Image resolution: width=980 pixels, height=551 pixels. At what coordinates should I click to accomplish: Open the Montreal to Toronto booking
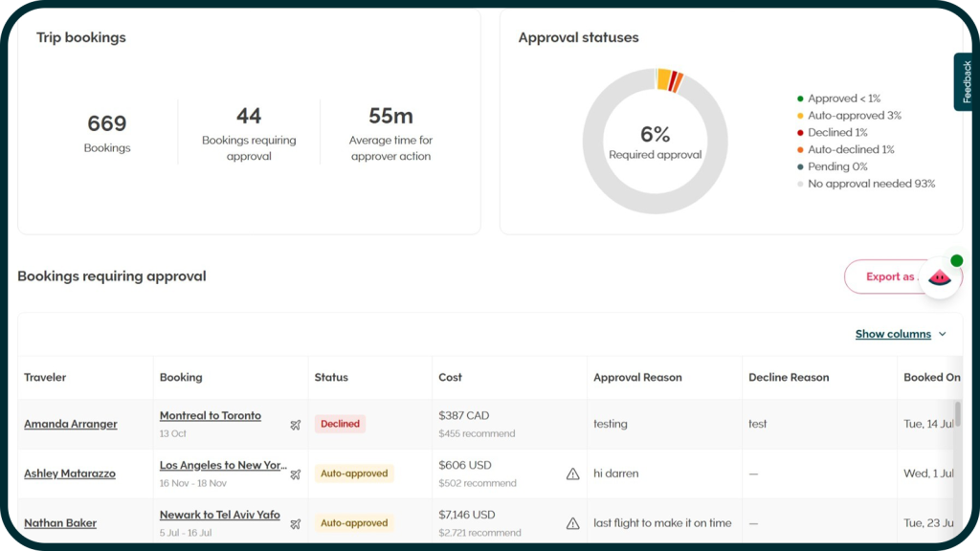(x=210, y=415)
